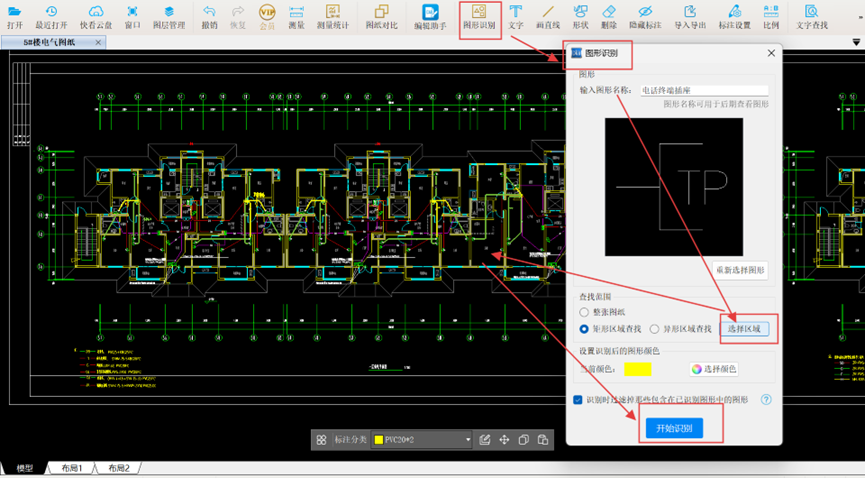865x478 pixels.
Task: Toggle 隐藏标注 hide annotations icon
Action: [x=645, y=16]
